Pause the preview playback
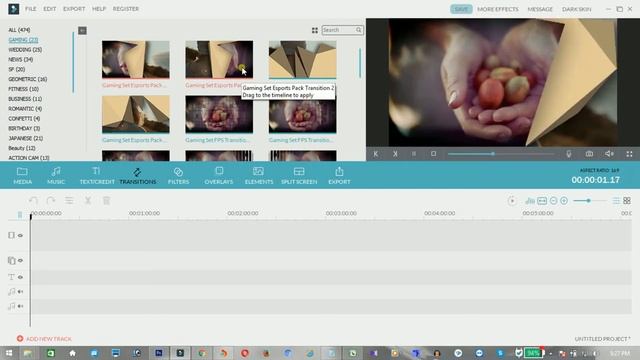The height and width of the screenshot is (360, 640). click(x=414, y=154)
